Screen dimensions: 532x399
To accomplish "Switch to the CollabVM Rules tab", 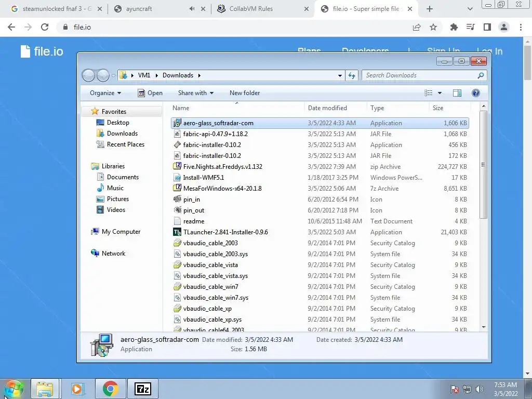I will click(x=263, y=9).
